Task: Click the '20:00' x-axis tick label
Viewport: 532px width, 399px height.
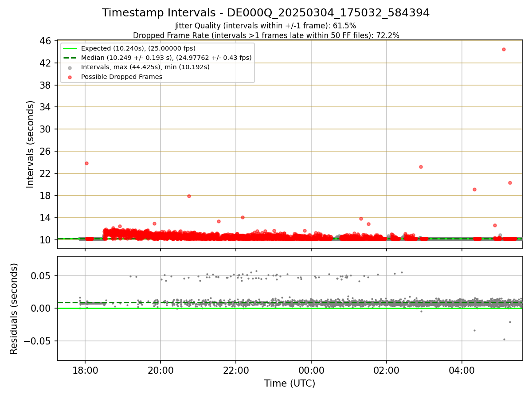Action: 160,369
